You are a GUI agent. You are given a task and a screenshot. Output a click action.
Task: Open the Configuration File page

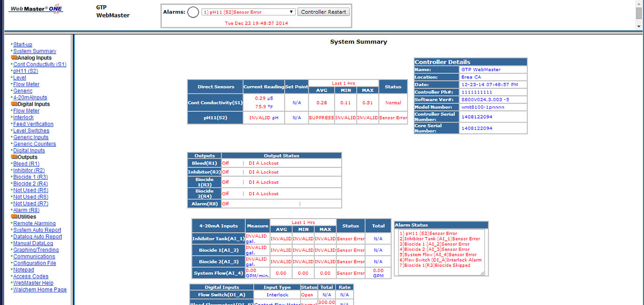(34, 263)
